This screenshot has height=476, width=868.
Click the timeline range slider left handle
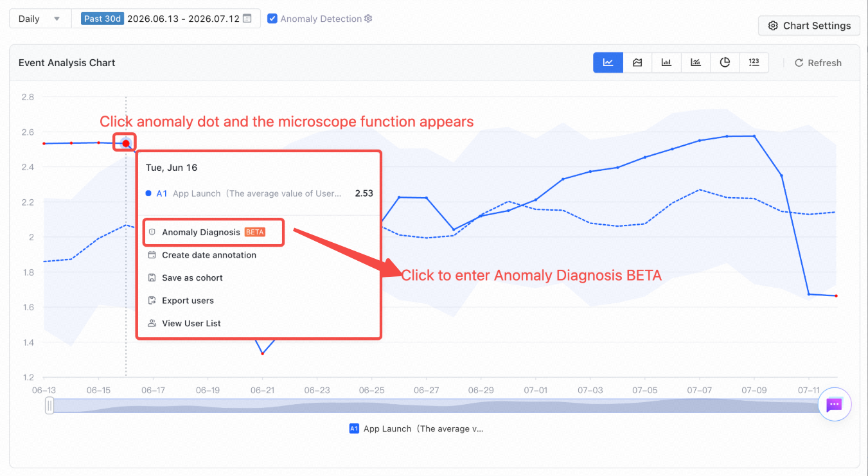tap(49, 405)
